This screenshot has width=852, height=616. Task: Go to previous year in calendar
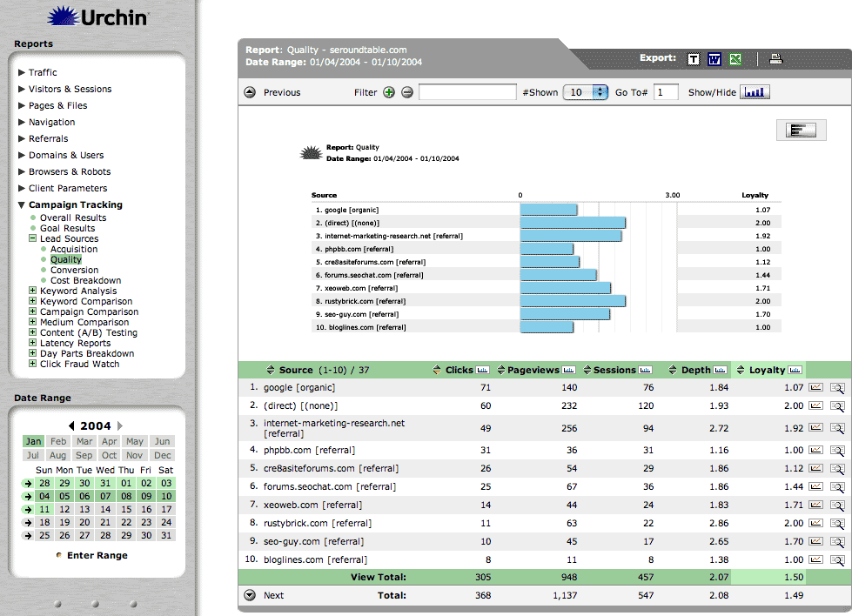71,425
